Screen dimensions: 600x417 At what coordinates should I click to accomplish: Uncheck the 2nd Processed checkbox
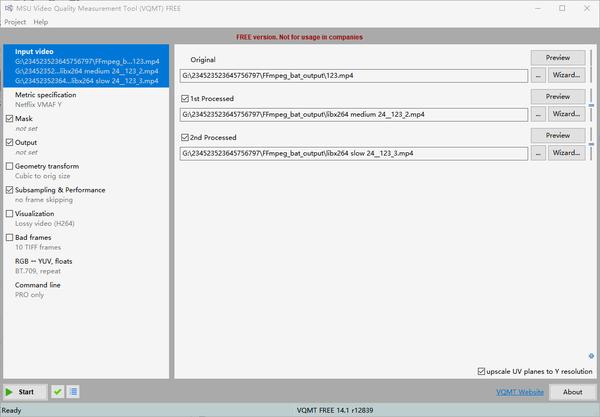click(185, 137)
